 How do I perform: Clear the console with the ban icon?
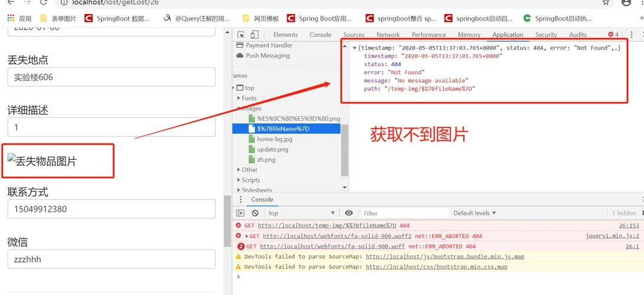tap(255, 213)
